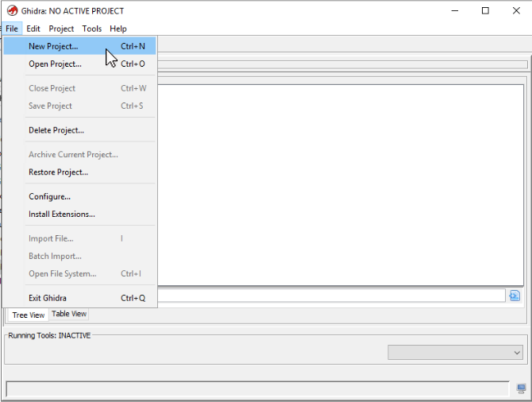Screen dimensions: 532x402
Task: Open the Project menu
Action: [61, 29]
